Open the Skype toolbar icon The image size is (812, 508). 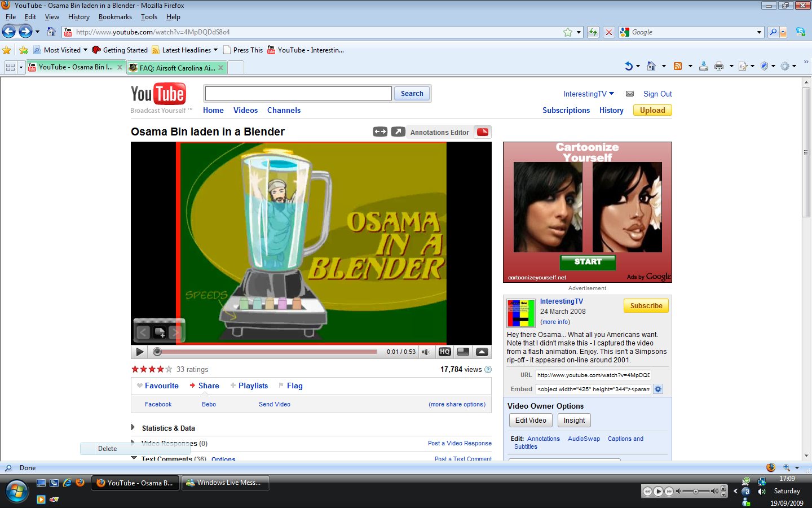800,32
